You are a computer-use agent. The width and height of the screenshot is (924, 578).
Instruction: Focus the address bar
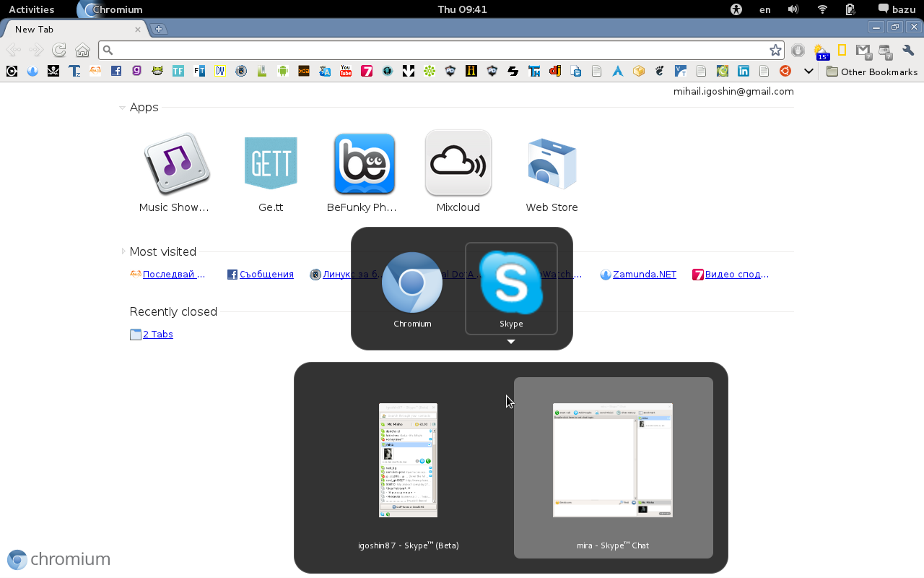click(x=440, y=50)
